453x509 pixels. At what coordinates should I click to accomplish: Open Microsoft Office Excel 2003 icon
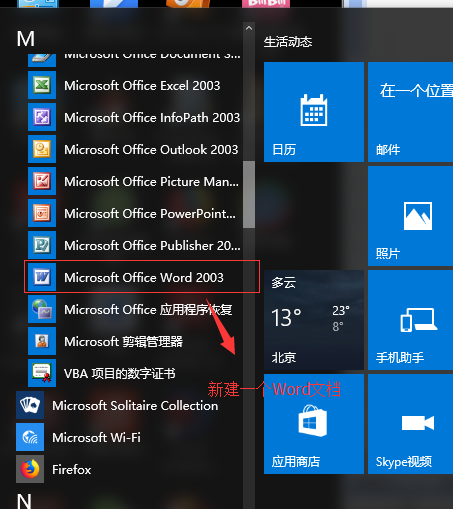pos(42,85)
